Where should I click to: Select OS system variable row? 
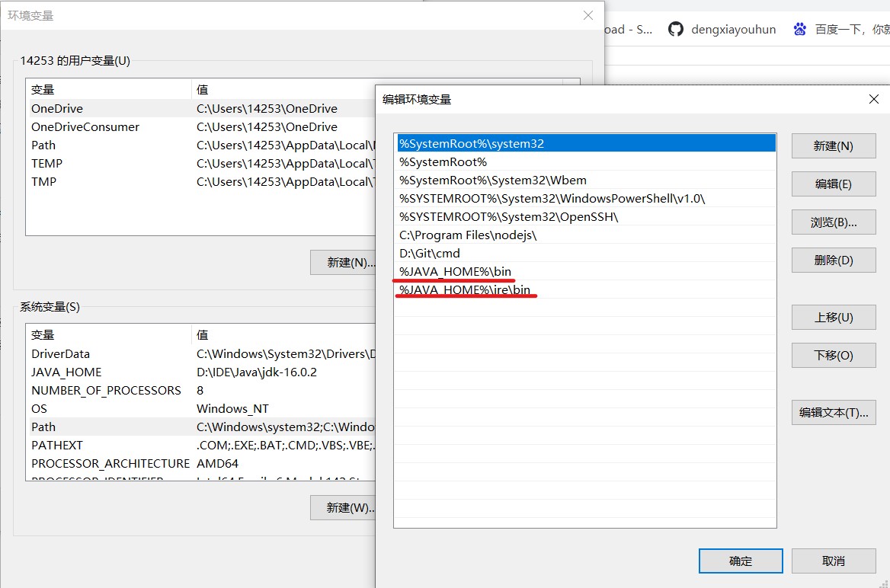point(201,409)
